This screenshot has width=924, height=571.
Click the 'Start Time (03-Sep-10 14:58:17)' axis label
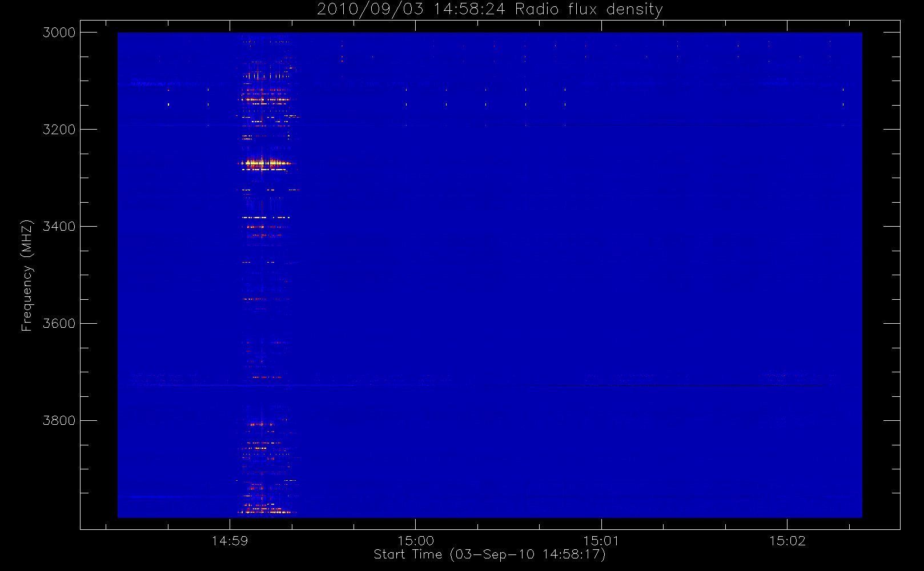pos(489,554)
